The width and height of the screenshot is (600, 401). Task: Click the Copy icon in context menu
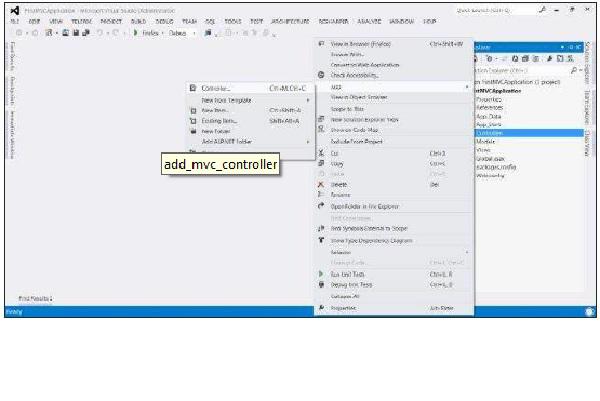321,163
